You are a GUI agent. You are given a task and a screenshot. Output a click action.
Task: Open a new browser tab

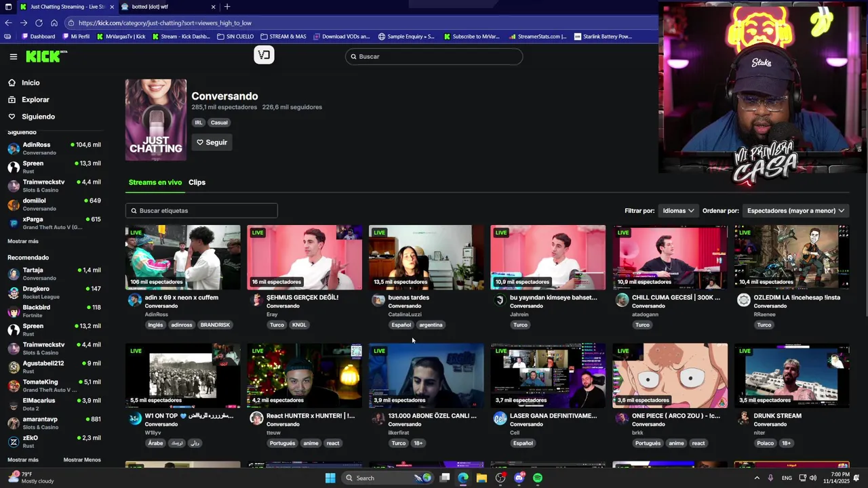click(227, 7)
